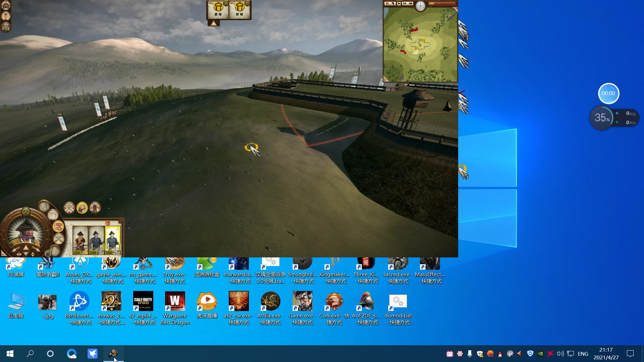The image size is (644, 362).
Task: Open the CoA.exe shortcut
Action: click(334, 308)
